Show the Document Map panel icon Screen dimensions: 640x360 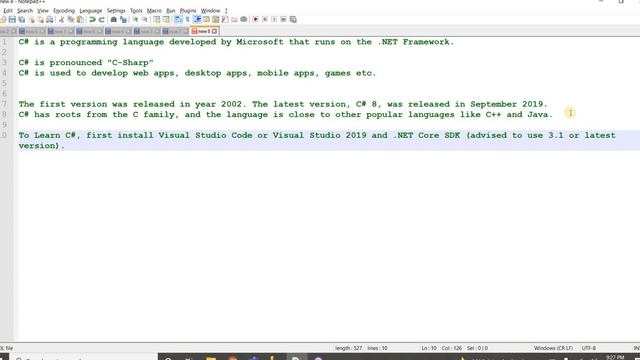tap(216, 20)
